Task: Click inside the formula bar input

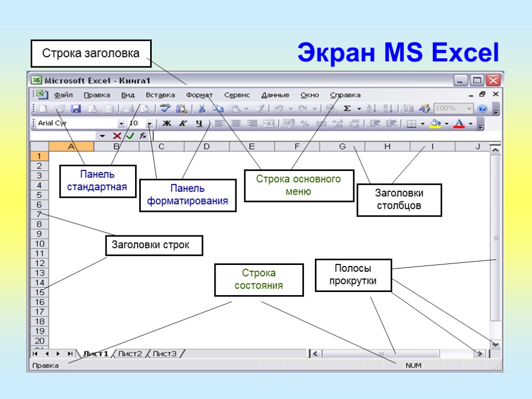Action: [x=326, y=136]
